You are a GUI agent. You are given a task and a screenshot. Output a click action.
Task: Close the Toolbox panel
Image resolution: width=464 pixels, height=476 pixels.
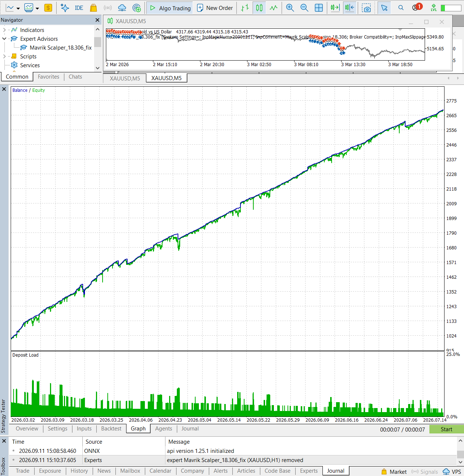point(4,441)
